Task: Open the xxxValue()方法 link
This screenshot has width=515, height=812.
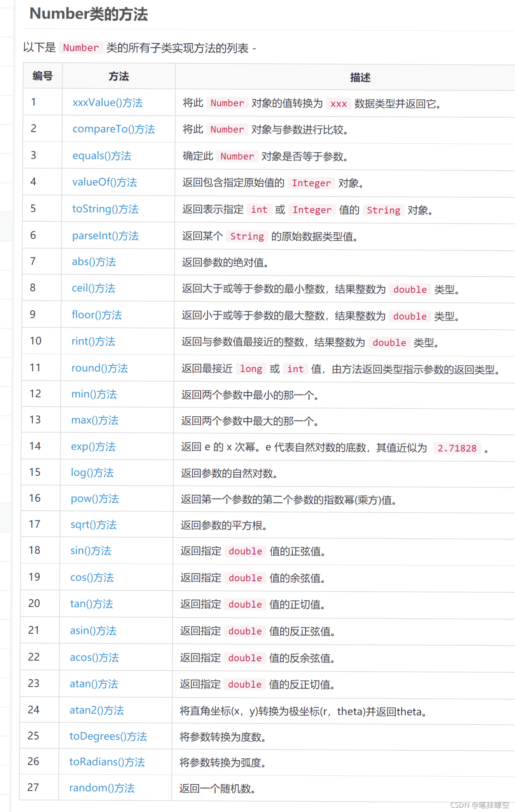Action: coord(108,103)
